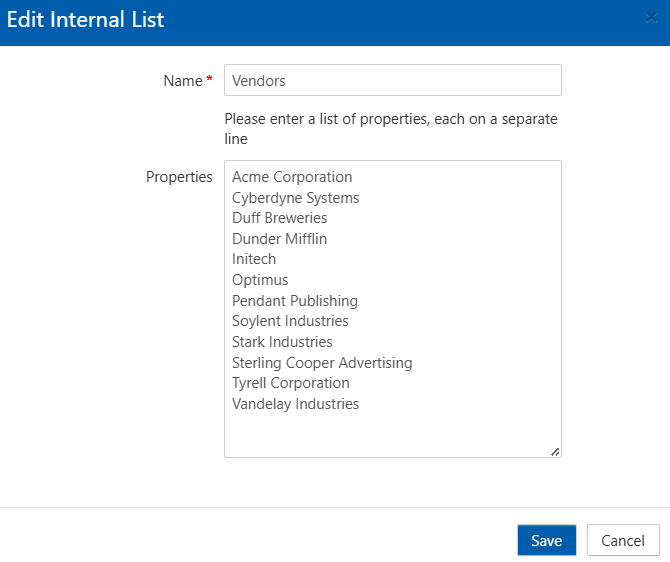
Task: Put cursor on Stark Industries line
Action: coord(282,342)
